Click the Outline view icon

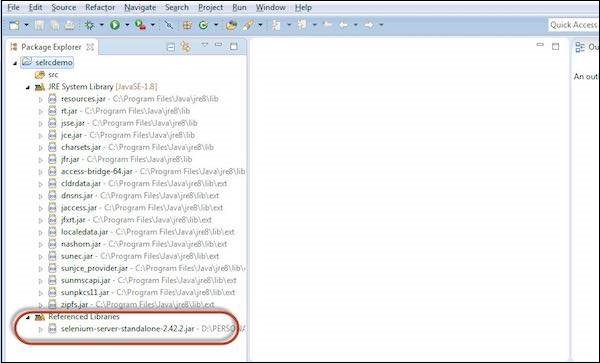point(580,47)
